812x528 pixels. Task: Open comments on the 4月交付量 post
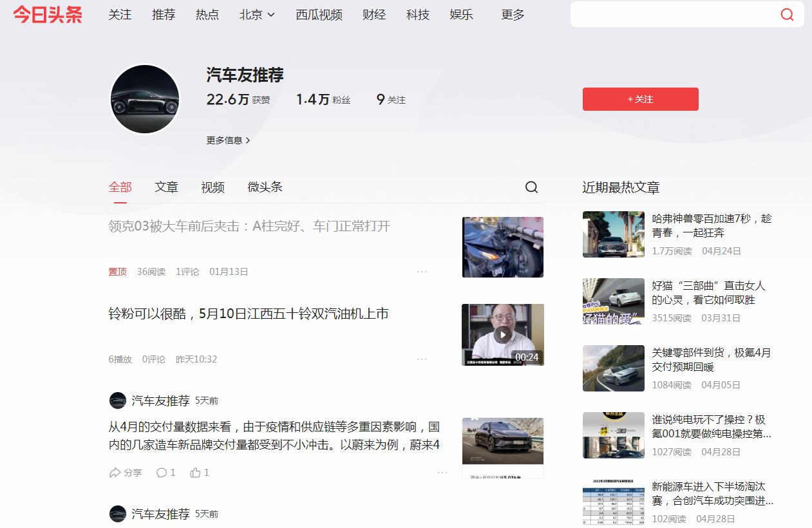(165, 473)
